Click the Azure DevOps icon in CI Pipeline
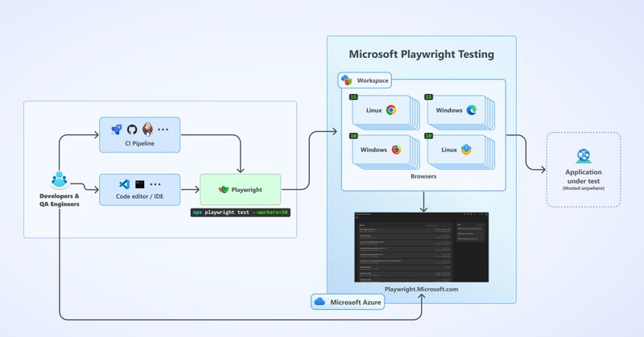 tap(117, 129)
